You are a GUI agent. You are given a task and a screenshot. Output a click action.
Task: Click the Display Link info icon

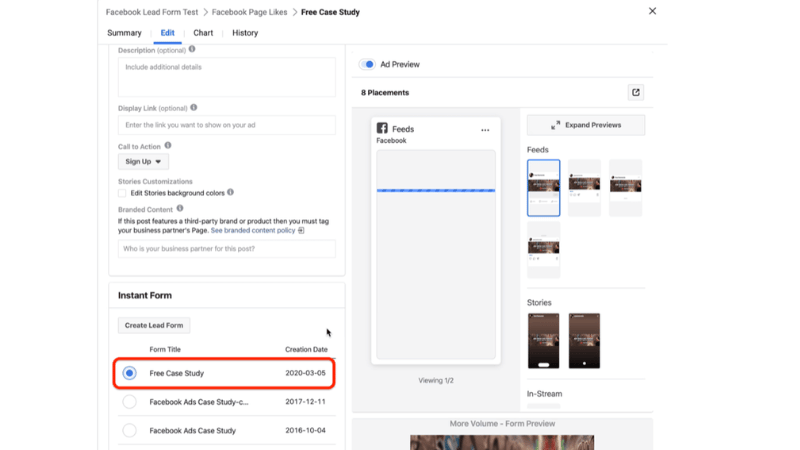(194, 108)
